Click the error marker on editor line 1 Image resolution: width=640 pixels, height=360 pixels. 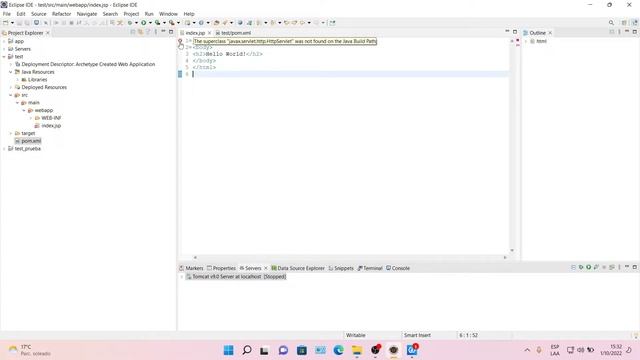pos(180,41)
